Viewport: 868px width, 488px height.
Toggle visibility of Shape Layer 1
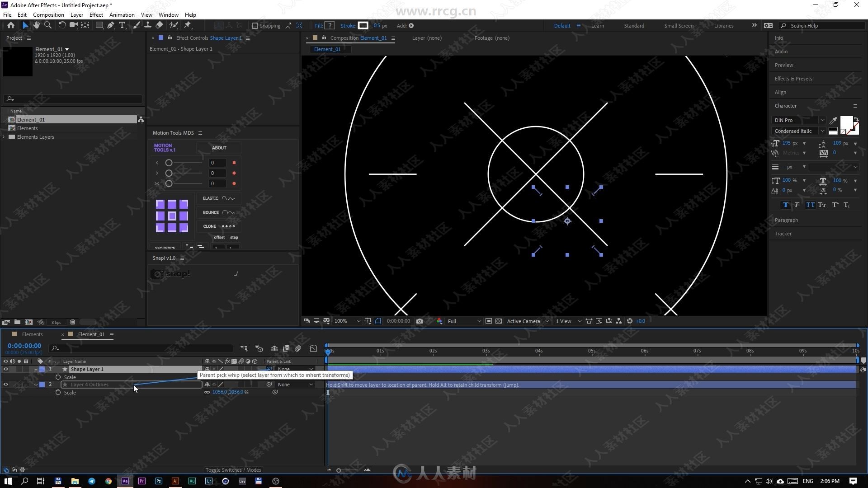click(5, 369)
